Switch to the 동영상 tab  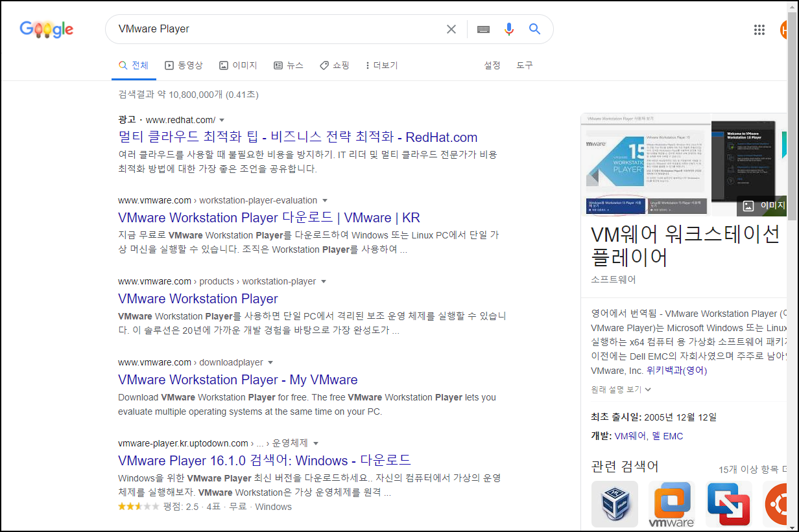(184, 65)
